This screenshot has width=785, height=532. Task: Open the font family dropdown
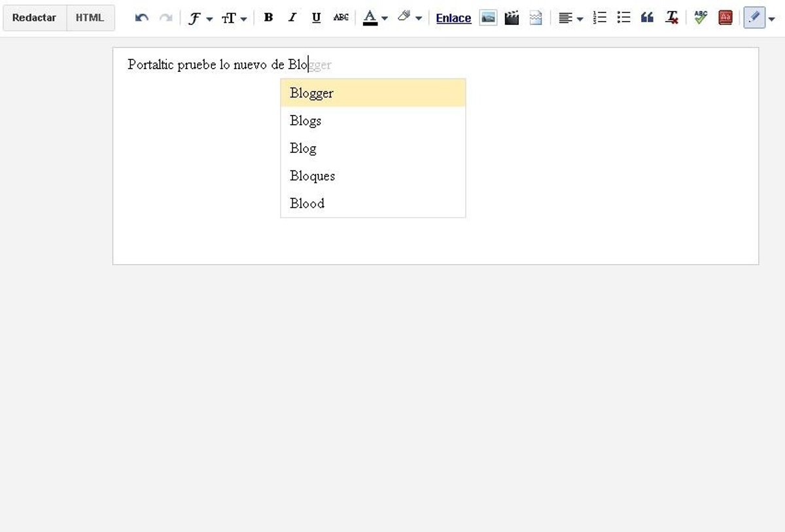[200, 18]
